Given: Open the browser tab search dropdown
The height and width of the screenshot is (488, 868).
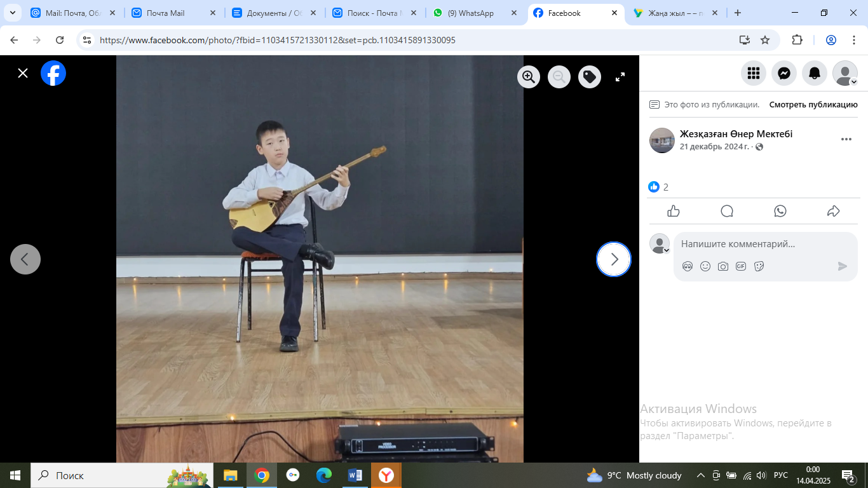Looking at the screenshot, I should 12,13.
